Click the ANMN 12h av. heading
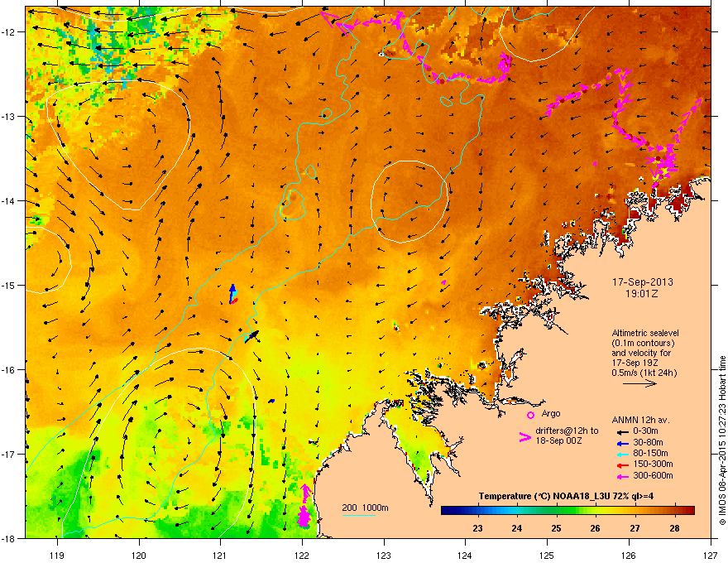Screen dimensions: 728x563 point(640,420)
